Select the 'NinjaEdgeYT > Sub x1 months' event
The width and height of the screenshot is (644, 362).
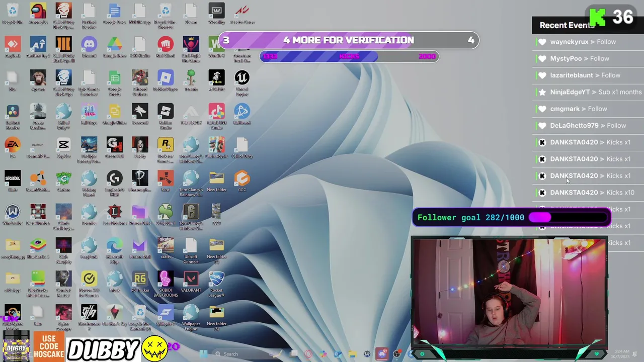pyautogui.click(x=588, y=92)
